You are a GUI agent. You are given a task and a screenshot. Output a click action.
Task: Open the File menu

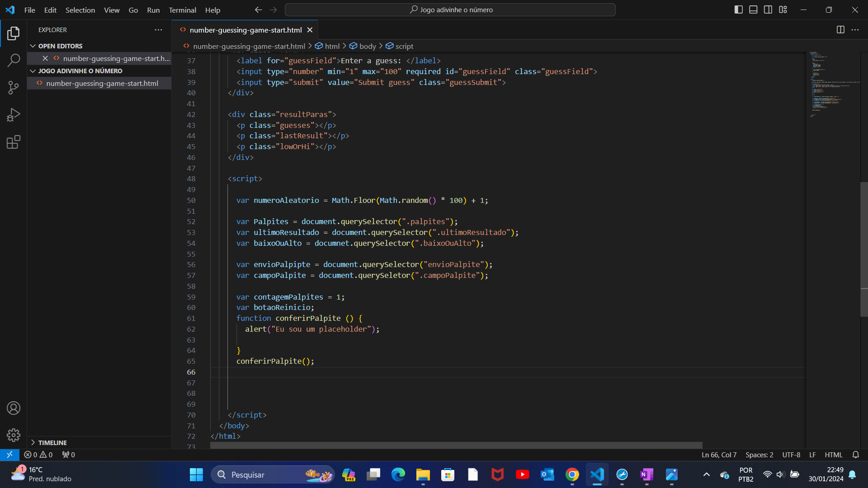click(x=30, y=10)
